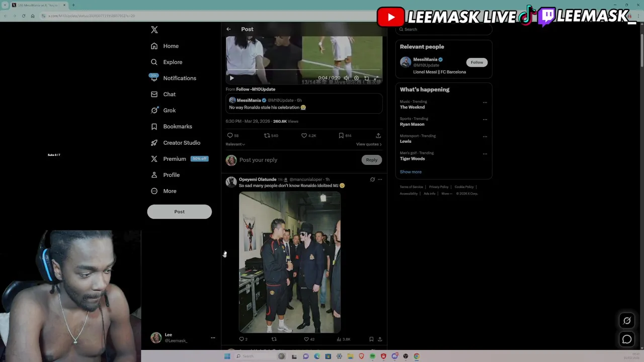The width and height of the screenshot is (644, 362).
Task: Open the floating messages chat button
Action: click(x=627, y=339)
